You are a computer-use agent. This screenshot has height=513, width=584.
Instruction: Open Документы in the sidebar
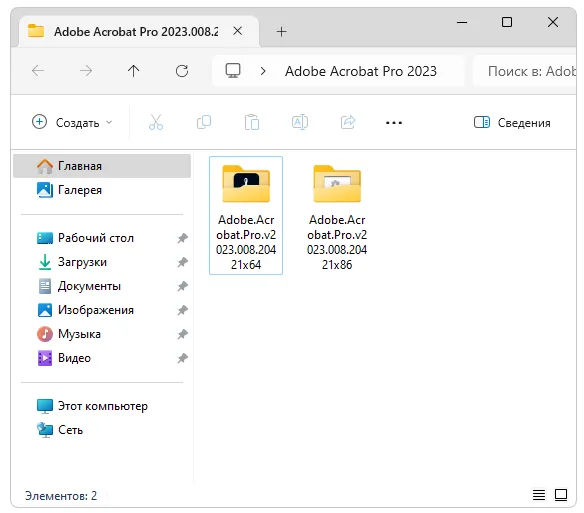[x=102, y=286]
